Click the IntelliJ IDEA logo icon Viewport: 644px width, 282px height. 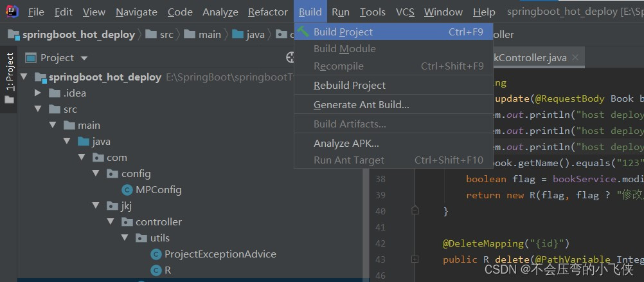coord(12,11)
